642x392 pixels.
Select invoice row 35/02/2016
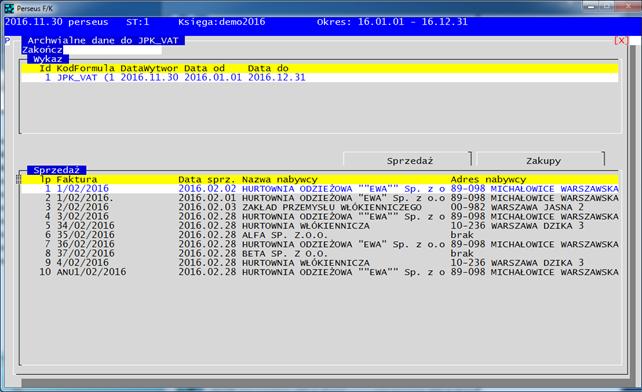tap(319, 235)
